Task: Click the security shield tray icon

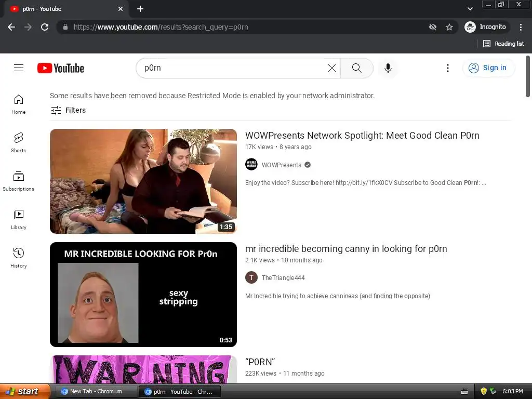Action: pos(484,391)
